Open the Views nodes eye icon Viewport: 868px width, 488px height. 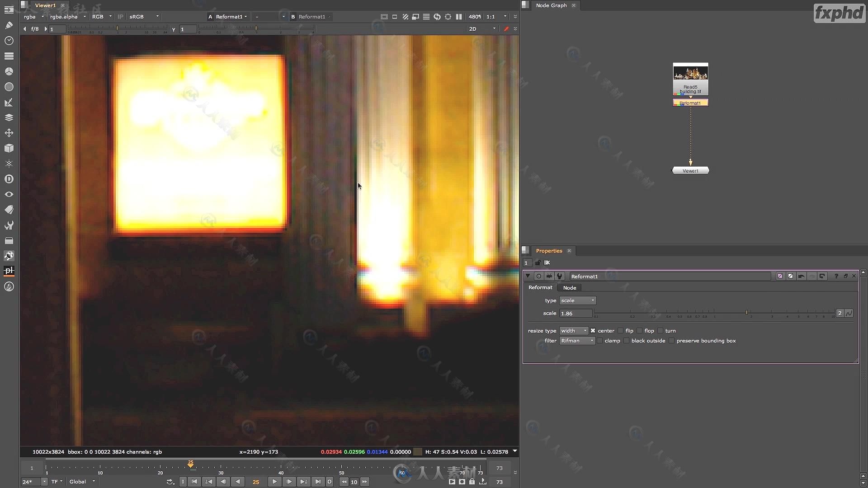9,194
